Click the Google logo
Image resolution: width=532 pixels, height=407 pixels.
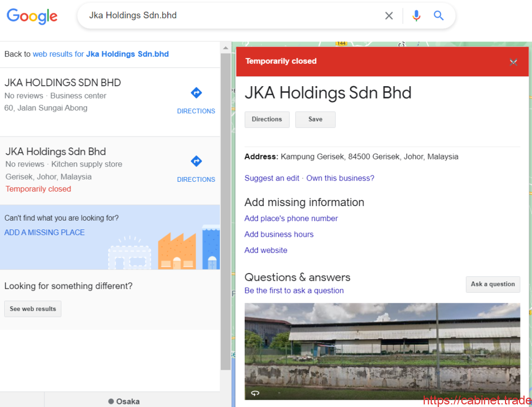click(32, 16)
